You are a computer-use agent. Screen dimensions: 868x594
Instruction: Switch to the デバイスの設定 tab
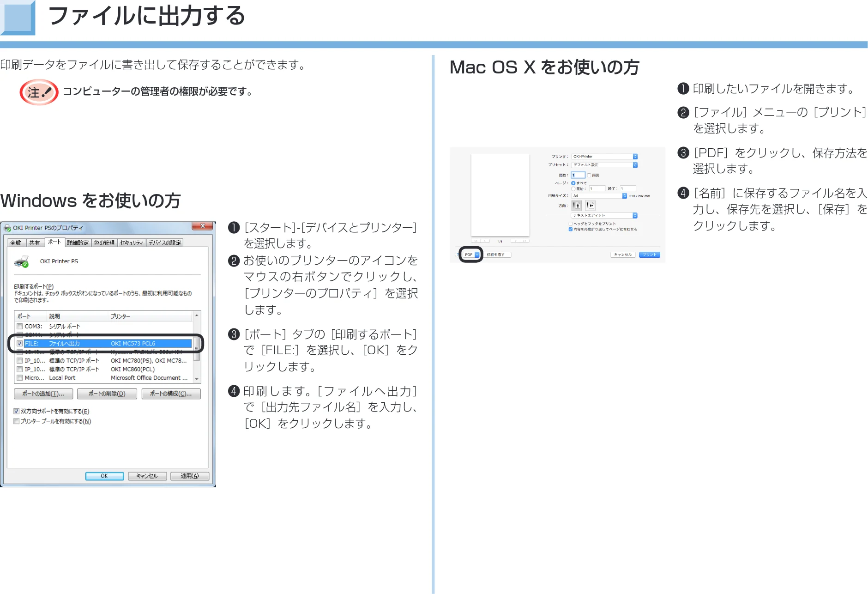(x=165, y=243)
